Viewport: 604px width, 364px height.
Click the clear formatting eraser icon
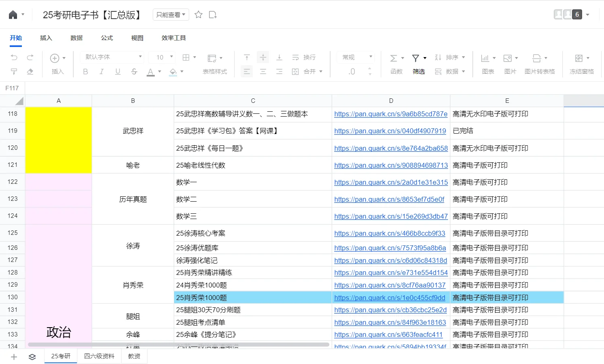(x=30, y=72)
